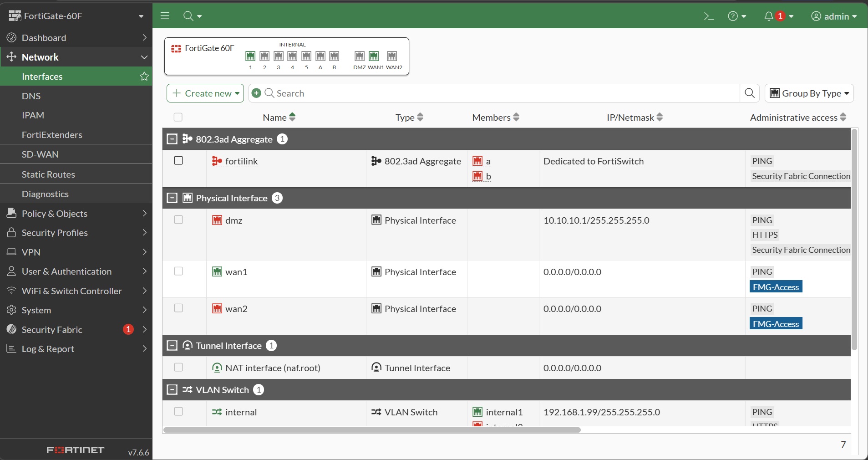This screenshot has width=868, height=460.
Task: Click the dmz interface port icon
Action: [217, 220]
